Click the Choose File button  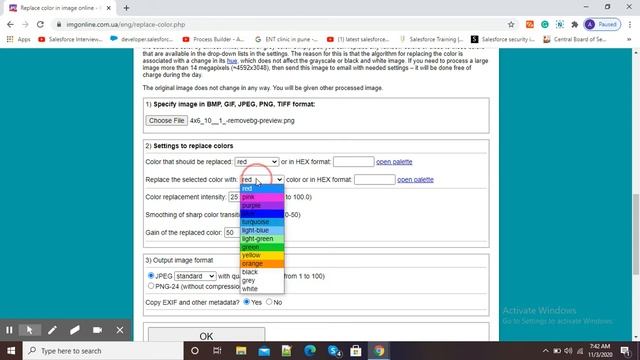[167, 120]
